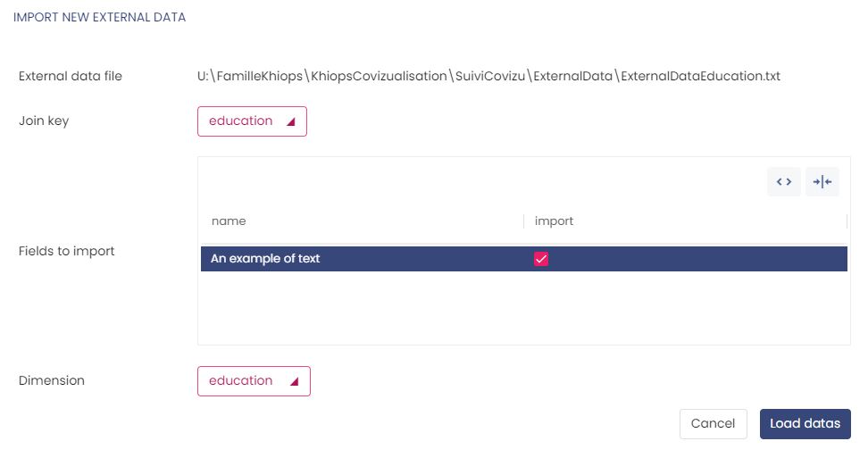Click the fit columns to width icon
The width and height of the screenshot is (868, 458).
(822, 182)
